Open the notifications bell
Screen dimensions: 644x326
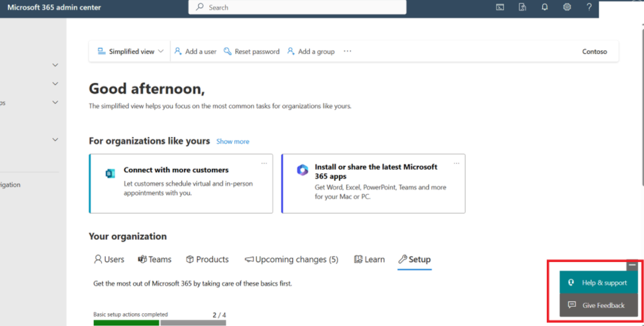click(545, 7)
